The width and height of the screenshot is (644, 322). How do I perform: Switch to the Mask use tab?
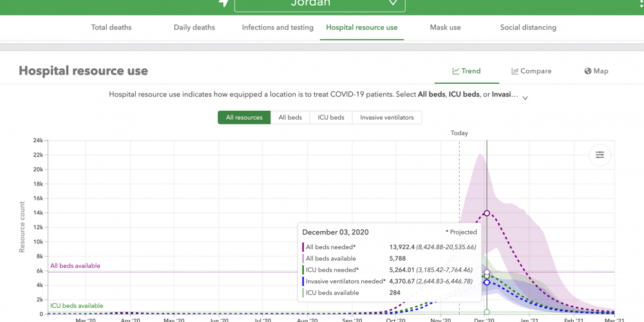click(445, 28)
